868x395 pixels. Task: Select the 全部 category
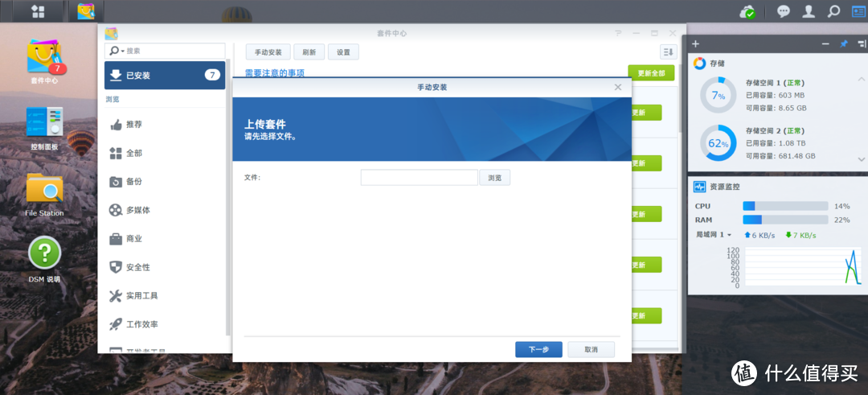point(165,153)
